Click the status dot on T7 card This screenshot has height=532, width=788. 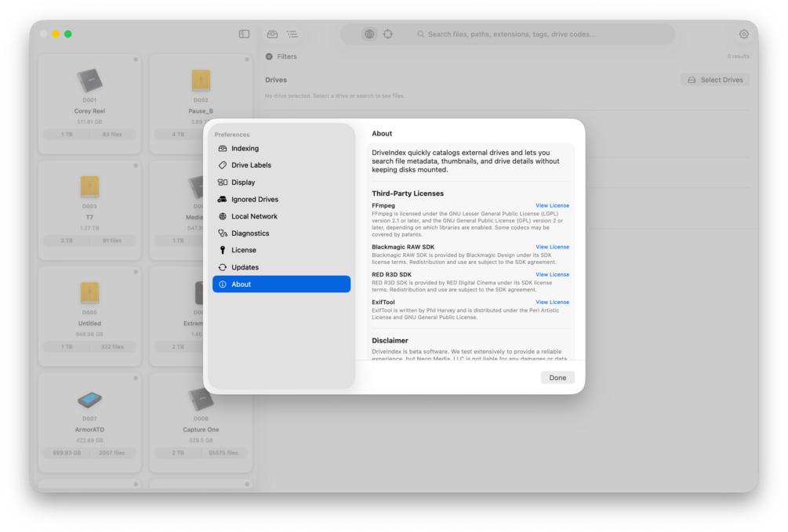136,166
